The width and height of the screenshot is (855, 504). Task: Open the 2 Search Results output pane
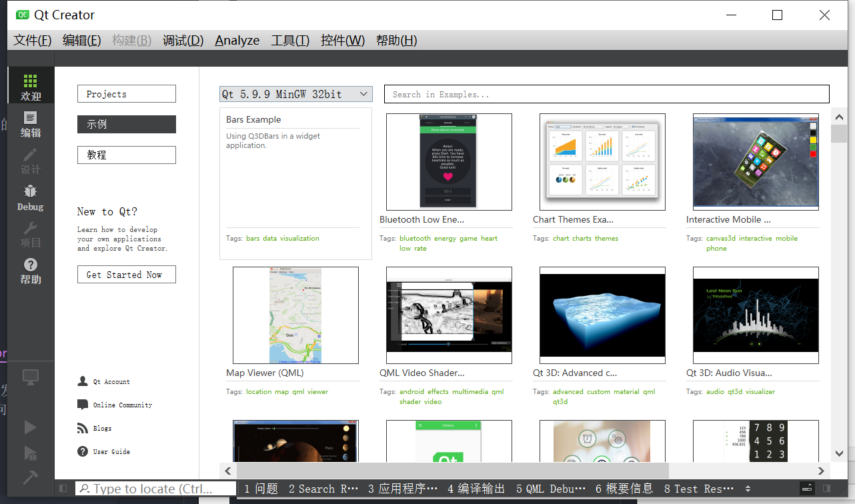pos(323,489)
